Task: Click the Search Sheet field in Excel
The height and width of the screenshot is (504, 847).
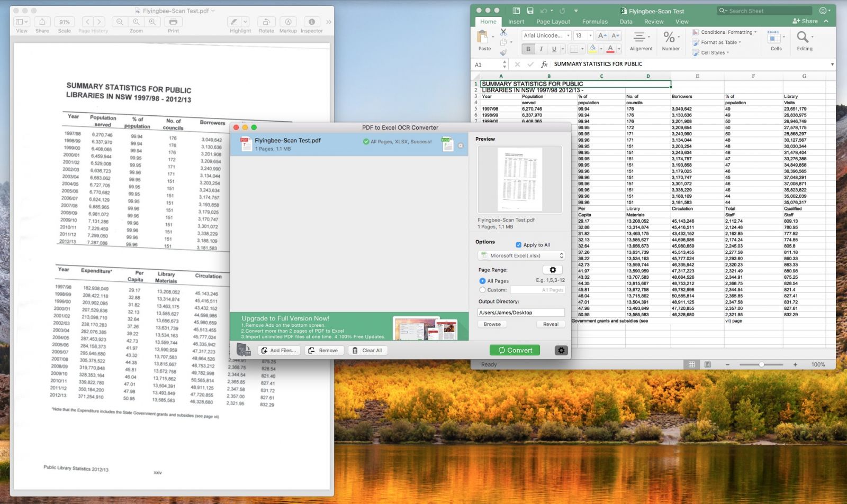Action: coord(764,11)
